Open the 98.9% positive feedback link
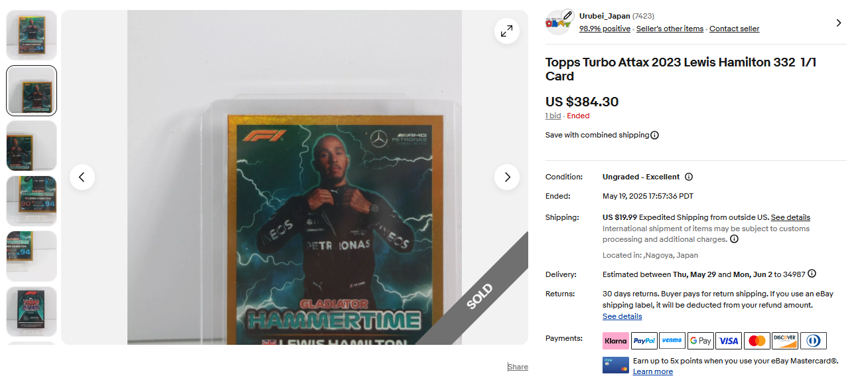Image resolution: width=868 pixels, height=392 pixels. (605, 29)
